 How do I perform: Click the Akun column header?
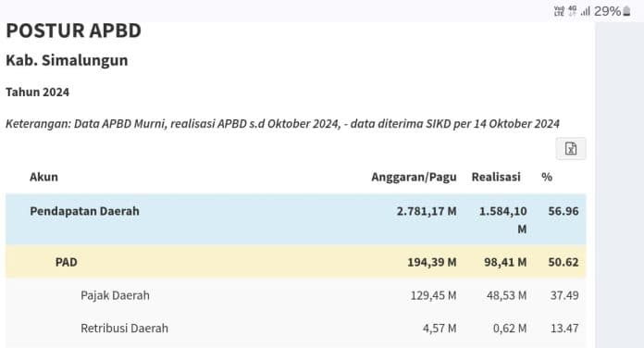click(x=43, y=177)
